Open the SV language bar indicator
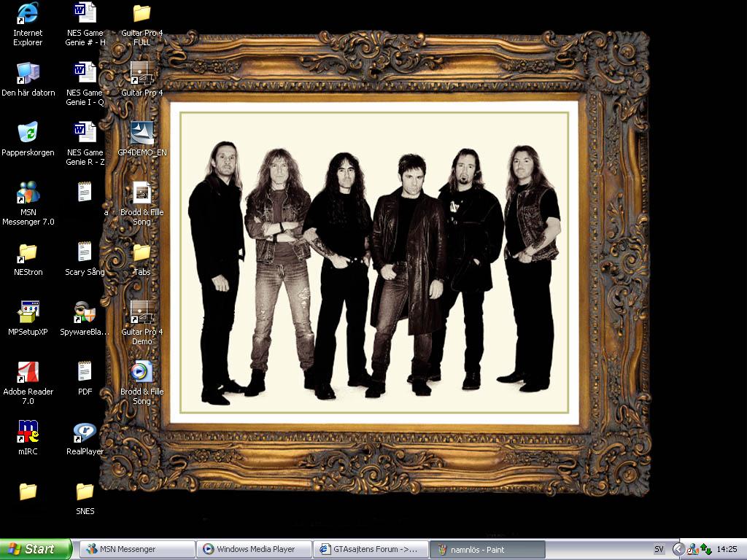 coord(659,549)
